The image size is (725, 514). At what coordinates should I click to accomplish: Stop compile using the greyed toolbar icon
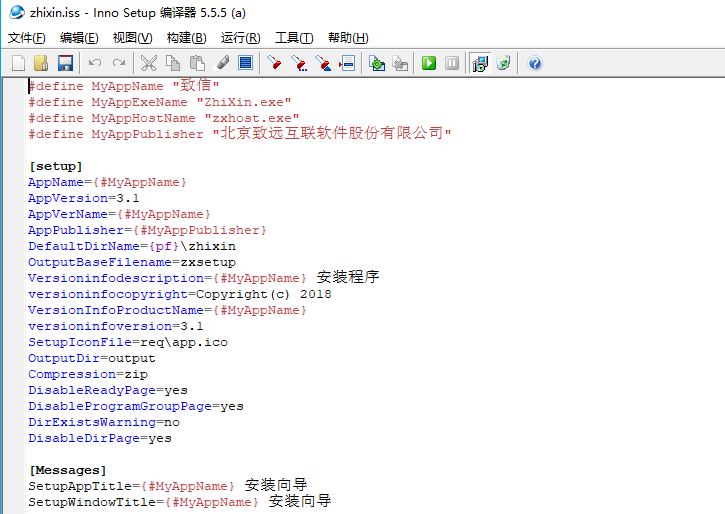point(400,63)
